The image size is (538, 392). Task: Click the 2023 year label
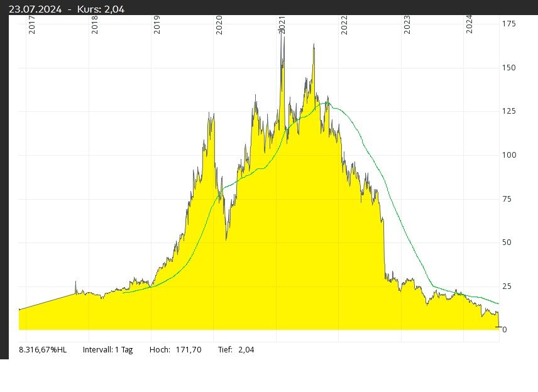(x=407, y=26)
